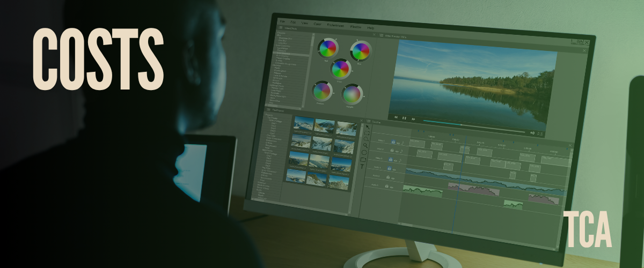Close the Timeline panel with its X
Viewport: 644px width, 268px height.
coord(570,145)
